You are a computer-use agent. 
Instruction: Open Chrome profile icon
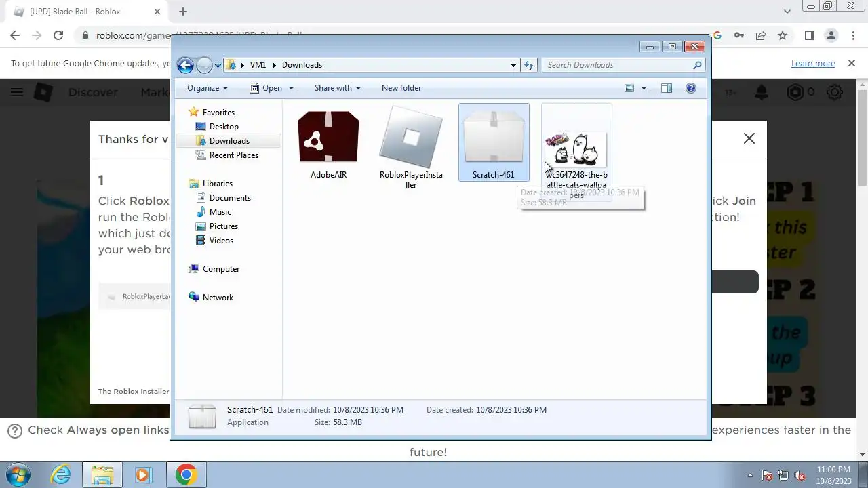point(831,35)
